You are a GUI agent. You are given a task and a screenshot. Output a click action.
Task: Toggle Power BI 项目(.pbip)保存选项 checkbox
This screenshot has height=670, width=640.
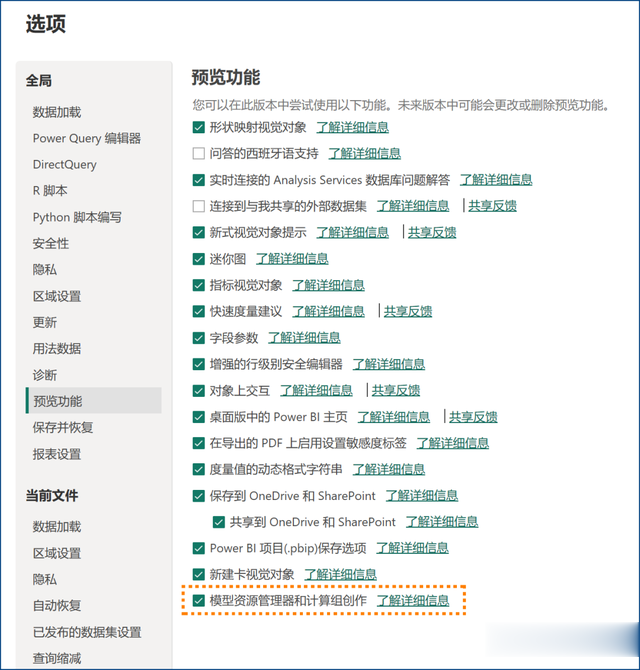pos(199,548)
